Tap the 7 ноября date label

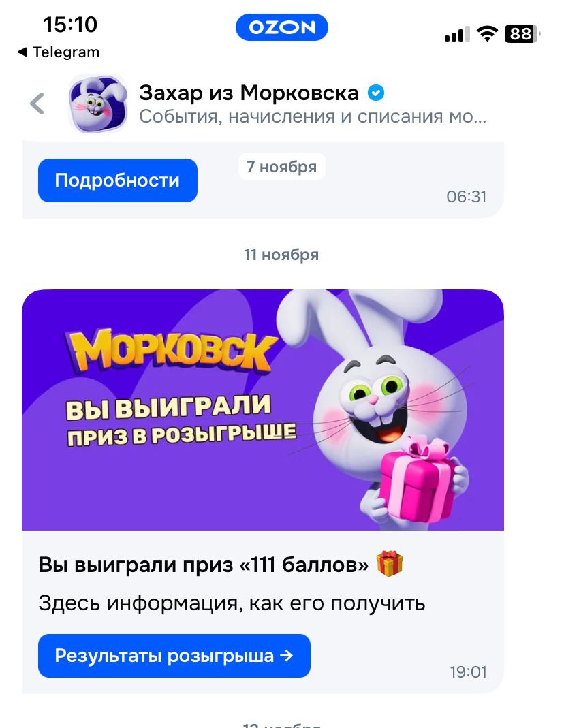282,166
